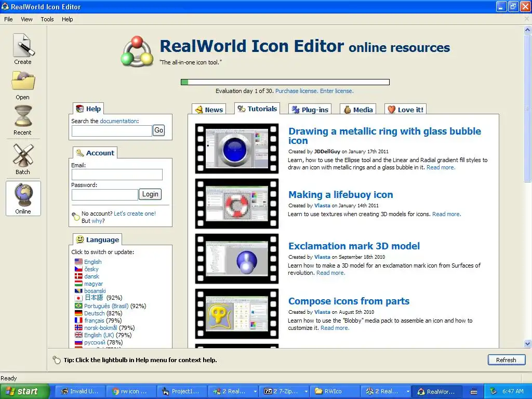532x399 pixels.
Task: Switch to the News tab
Action: 209,109
